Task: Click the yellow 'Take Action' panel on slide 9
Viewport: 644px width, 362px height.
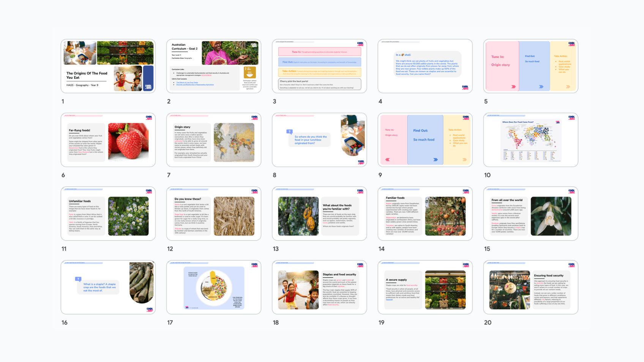Action: click(x=457, y=140)
